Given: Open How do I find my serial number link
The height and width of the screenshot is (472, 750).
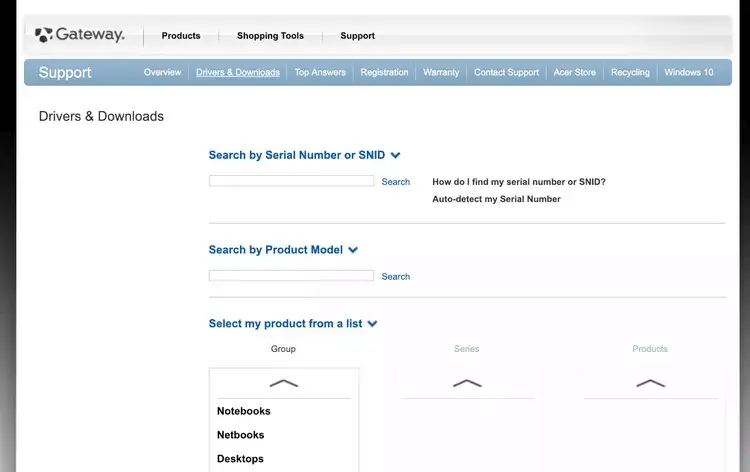Looking at the screenshot, I should point(519,182).
